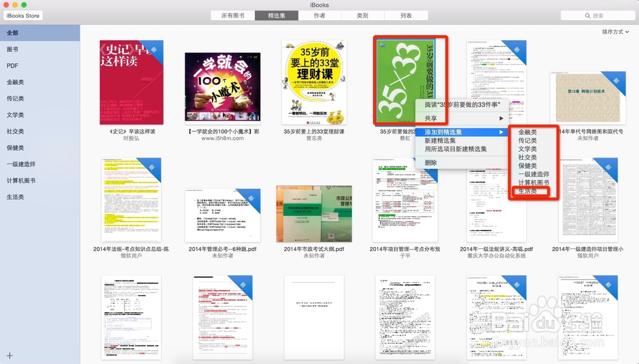Image resolution: width=639 pixels, height=364 pixels.
Task: Open the 排序方式 sort dropdown
Action: [615, 32]
